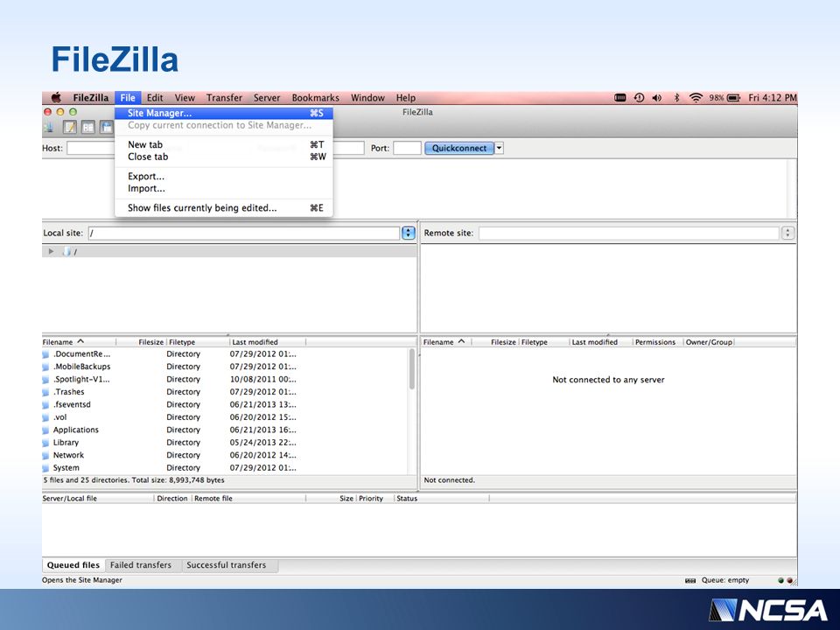Select the .fseventsd row
Screen dimensions: 840x630
click(225, 405)
